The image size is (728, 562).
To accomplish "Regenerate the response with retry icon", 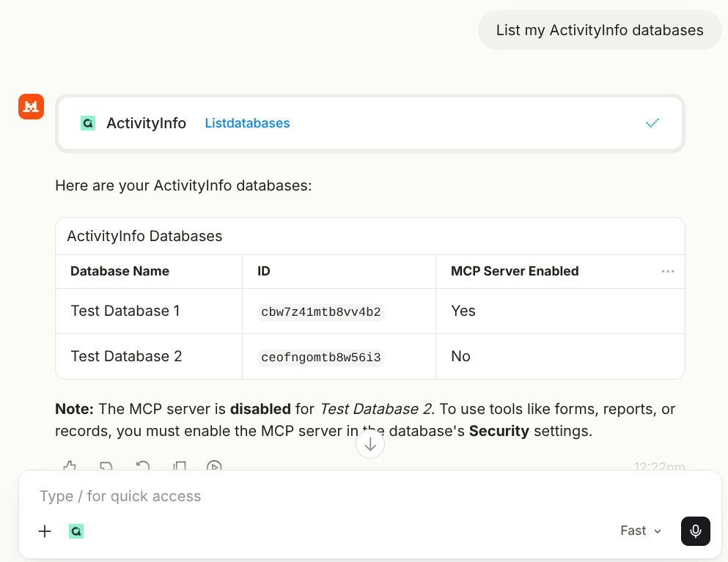I will pos(142,465).
